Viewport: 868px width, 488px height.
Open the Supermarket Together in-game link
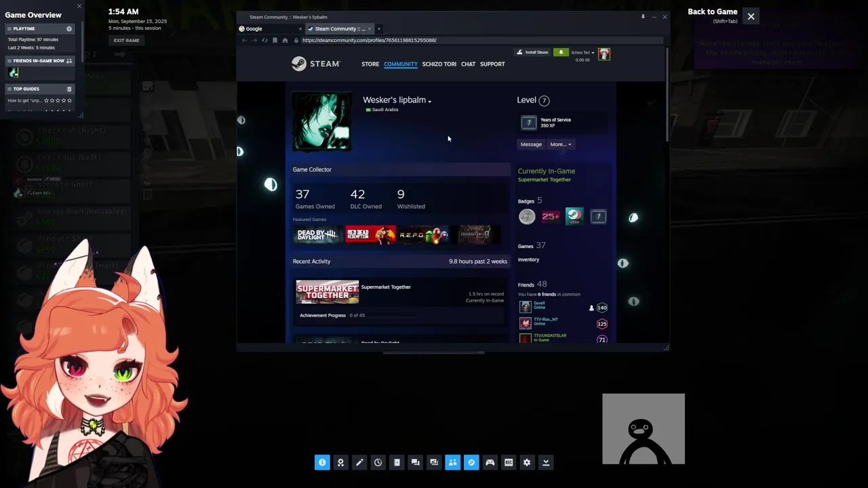[x=545, y=180]
